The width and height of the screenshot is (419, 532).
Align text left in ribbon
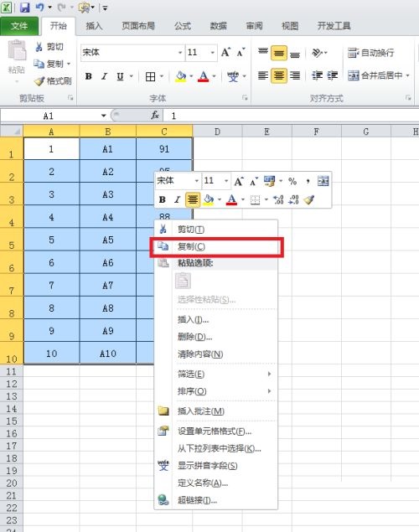click(263, 75)
